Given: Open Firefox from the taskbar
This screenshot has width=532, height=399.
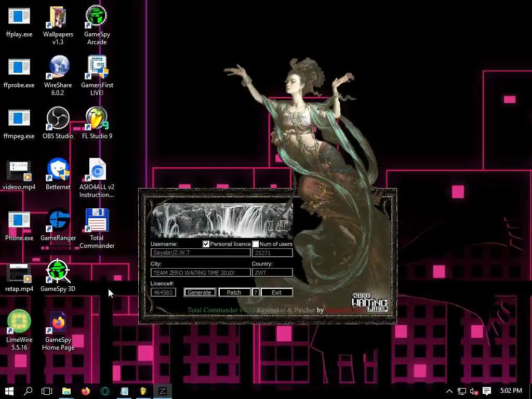Looking at the screenshot, I should click(x=86, y=391).
